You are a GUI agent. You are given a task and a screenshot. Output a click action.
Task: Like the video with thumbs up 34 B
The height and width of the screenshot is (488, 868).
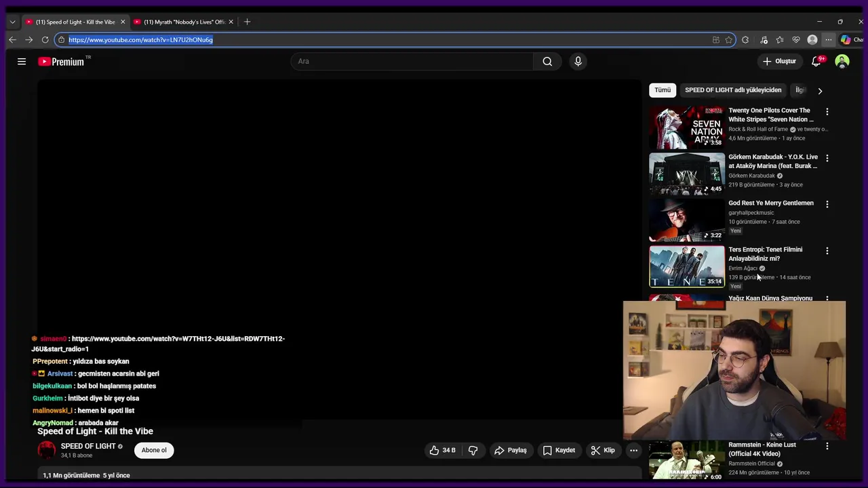pyautogui.click(x=442, y=450)
